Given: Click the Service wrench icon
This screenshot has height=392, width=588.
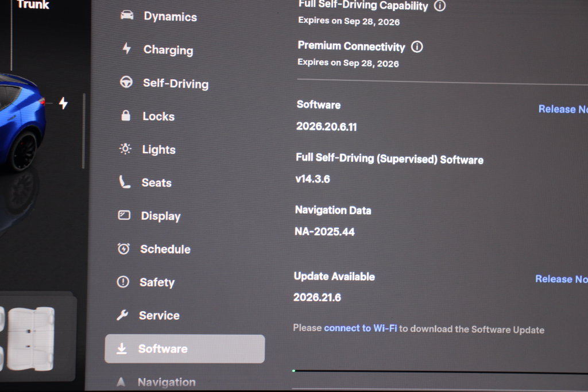Looking at the screenshot, I should coord(122,315).
